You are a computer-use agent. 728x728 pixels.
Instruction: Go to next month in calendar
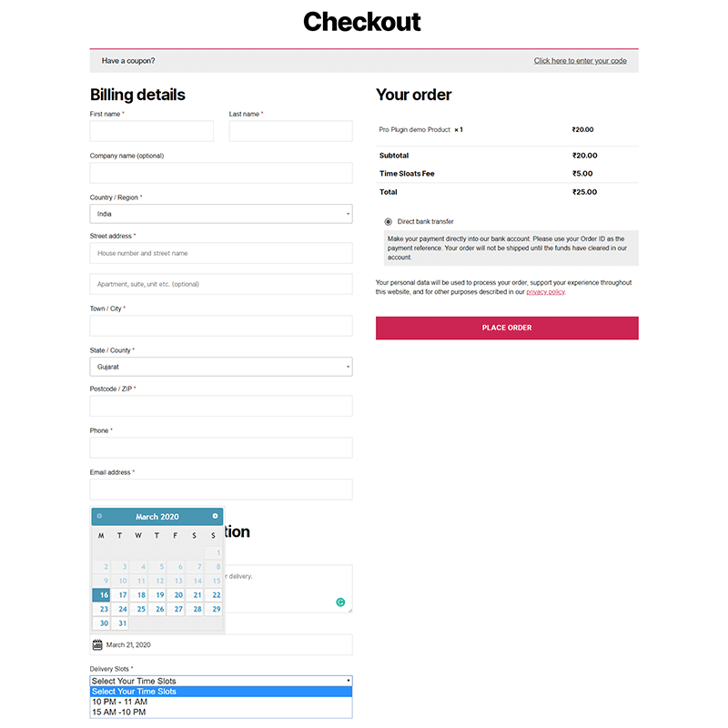216,516
